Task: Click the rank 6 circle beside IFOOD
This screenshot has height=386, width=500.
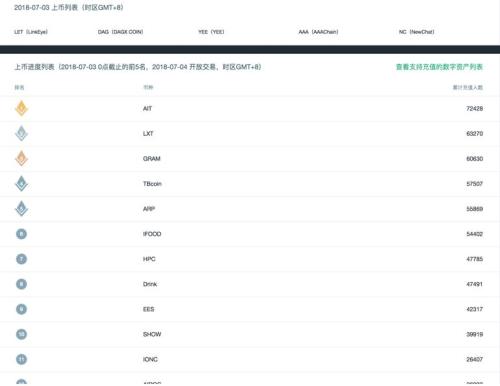Action: click(21, 234)
